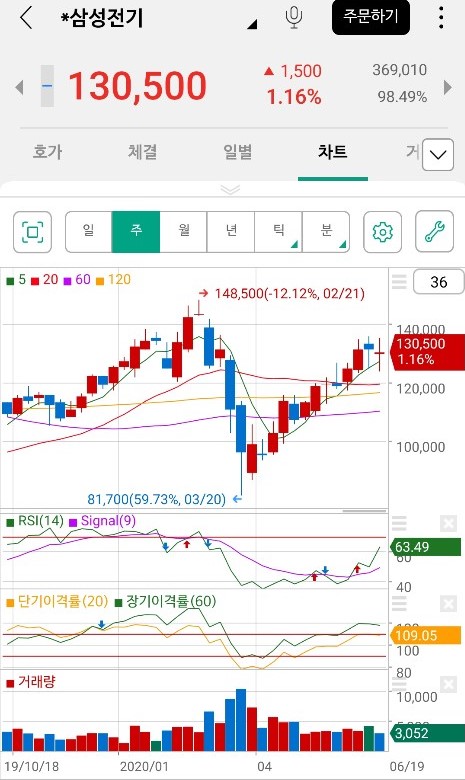
Task: Close the 이격률 indicator panel
Action: tap(448, 604)
